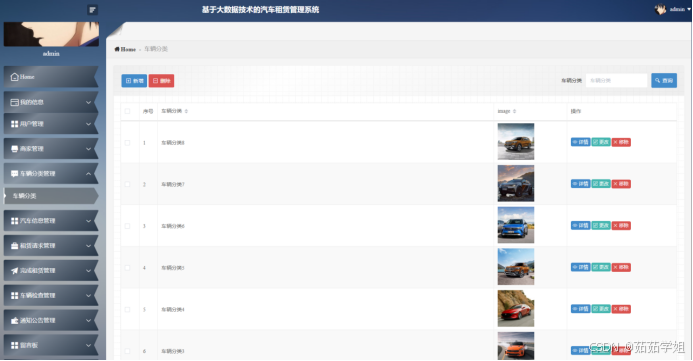Screen dimensions: 693x361
Task: Check the box for row 4 车辆分类5
Action: 127,268
